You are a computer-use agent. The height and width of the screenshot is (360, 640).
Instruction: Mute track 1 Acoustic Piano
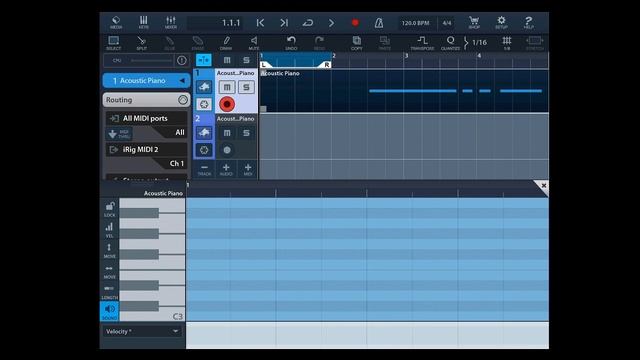227,87
